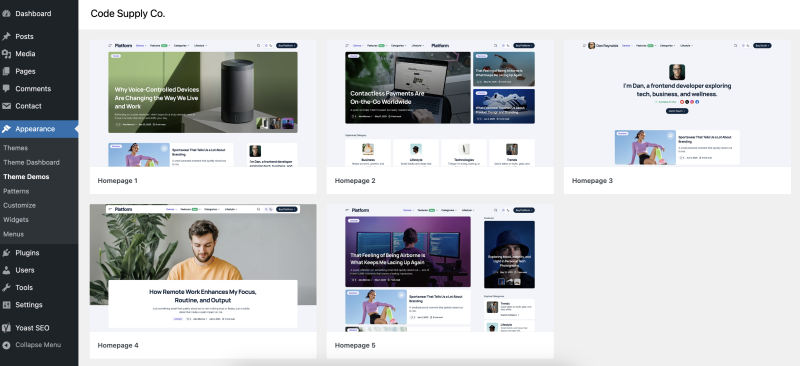Go to Themes submenu item

pos(16,148)
